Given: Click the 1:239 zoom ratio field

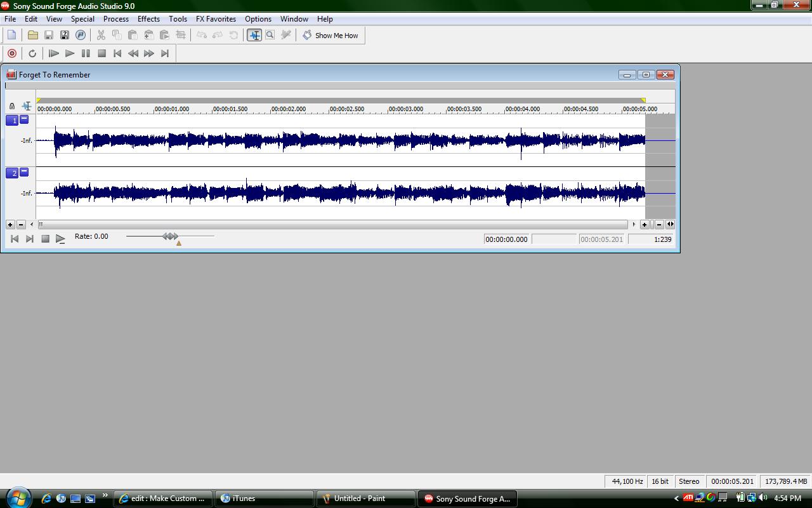Looking at the screenshot, I should (x=651, y=239).
